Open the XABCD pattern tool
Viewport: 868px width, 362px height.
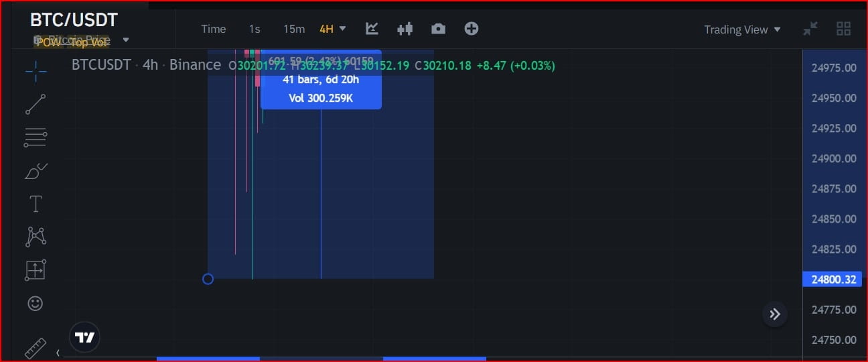pos(35,237)
